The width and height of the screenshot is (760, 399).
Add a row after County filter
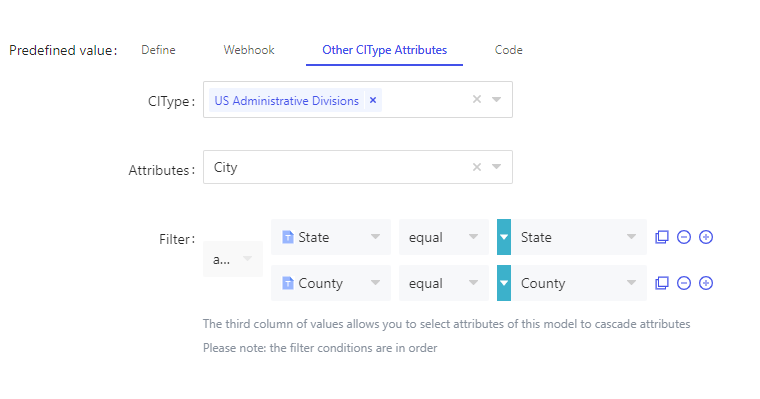pos(706,283)
